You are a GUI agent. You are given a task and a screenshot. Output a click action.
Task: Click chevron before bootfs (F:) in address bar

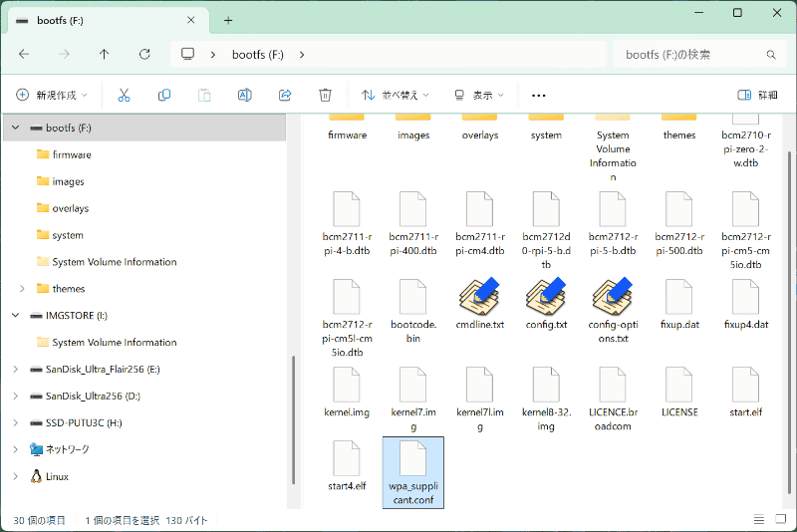tap(213, 55)
